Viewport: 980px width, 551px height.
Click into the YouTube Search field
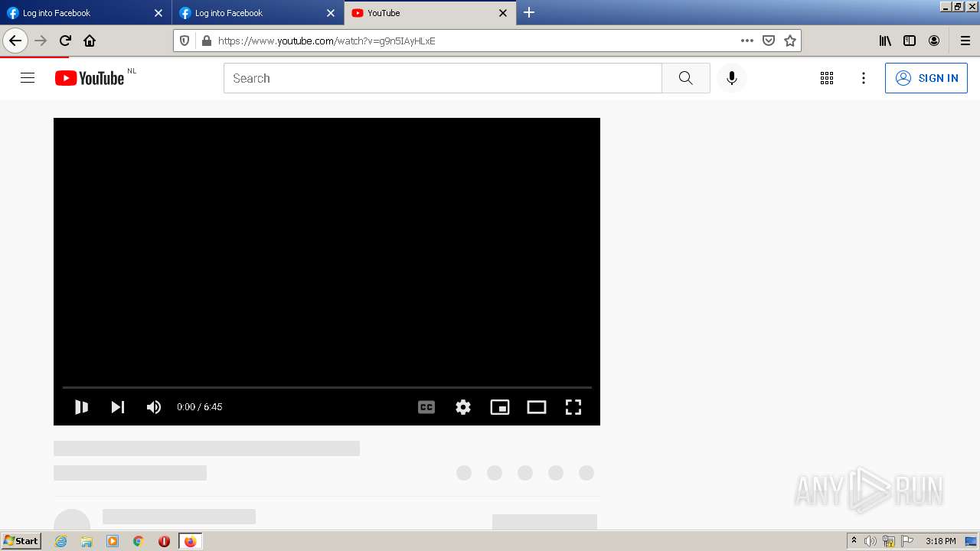coord(443,78)
